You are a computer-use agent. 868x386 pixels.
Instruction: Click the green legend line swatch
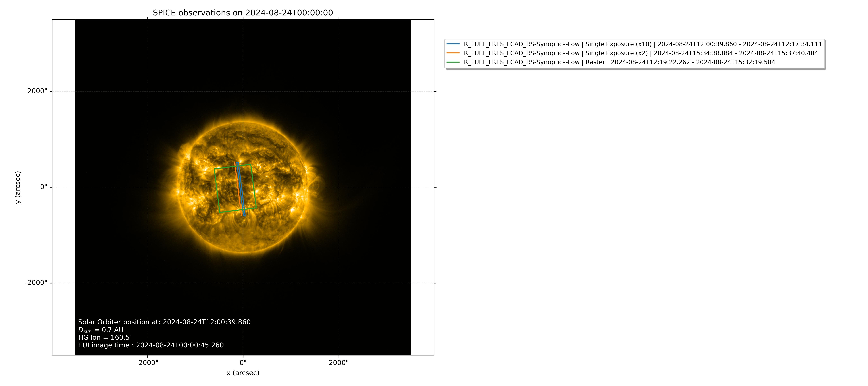453,62
